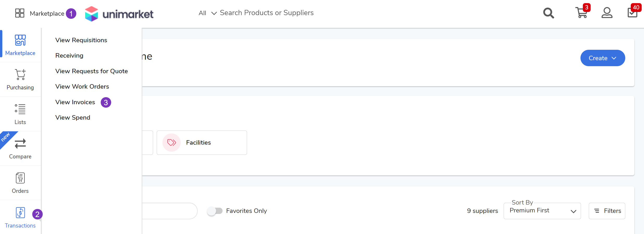Expand the Create dropdown button
The width and height of the screenshot is (644, 234).
[602, 58]
